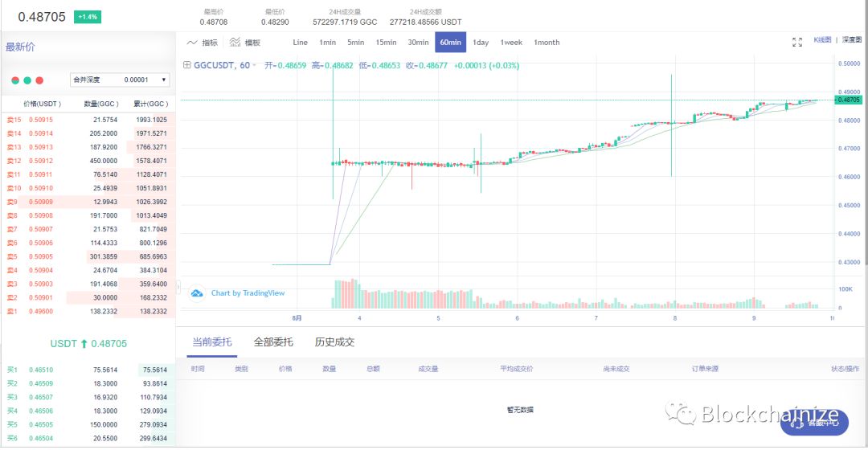Select sell order 卖12 at 0.50912
The image size is (868, 450).
click(x=88, y=161)
